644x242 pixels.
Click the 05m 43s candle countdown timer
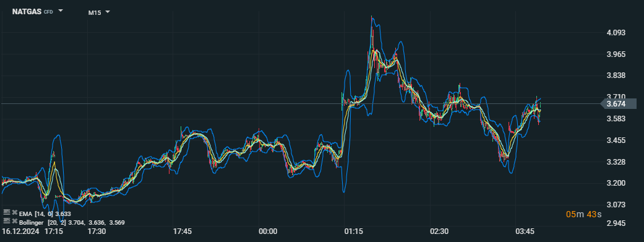tap(583, 214)
